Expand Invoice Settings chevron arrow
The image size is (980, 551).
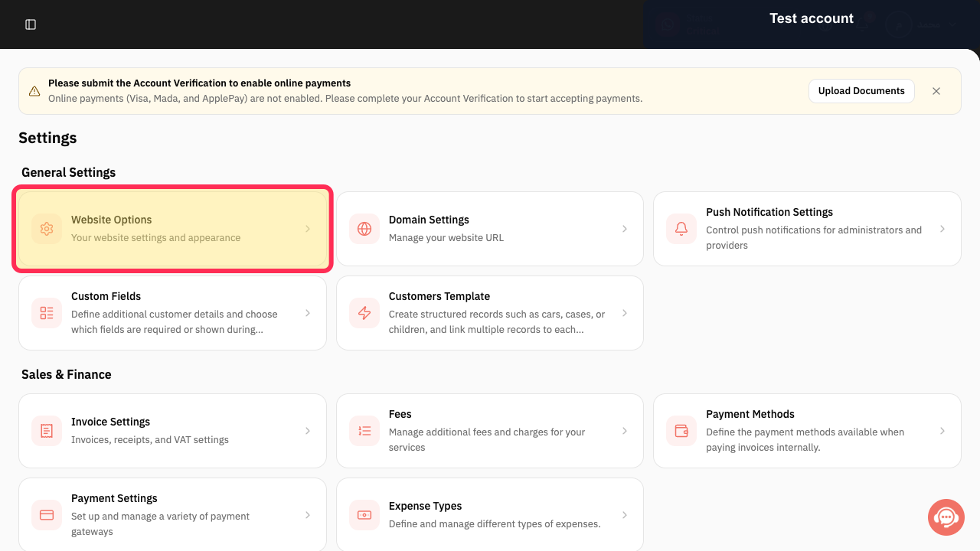[x=308, y=431]
